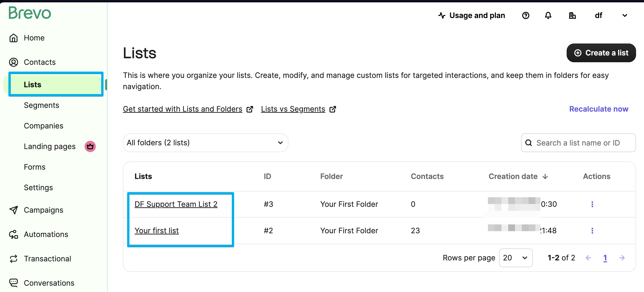Click the notification bell icon
This screenshot has width=644, height=292.
click(548, 16)
